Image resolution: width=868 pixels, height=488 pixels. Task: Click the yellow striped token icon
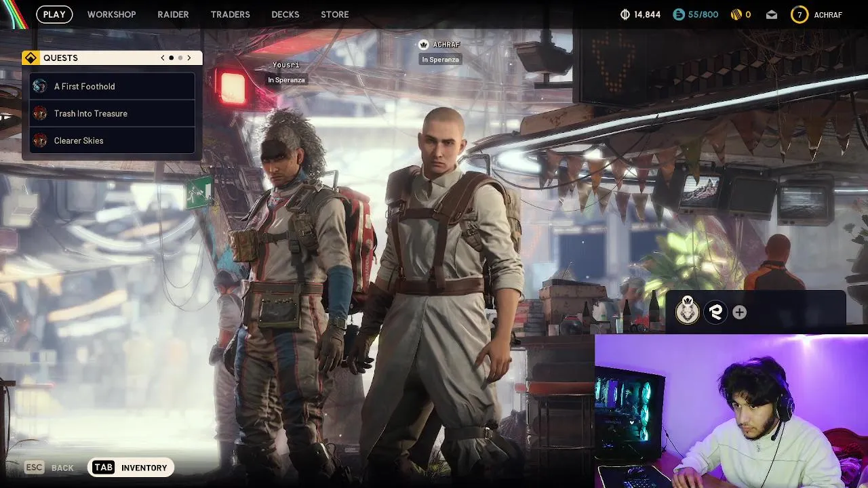point(736,14)
